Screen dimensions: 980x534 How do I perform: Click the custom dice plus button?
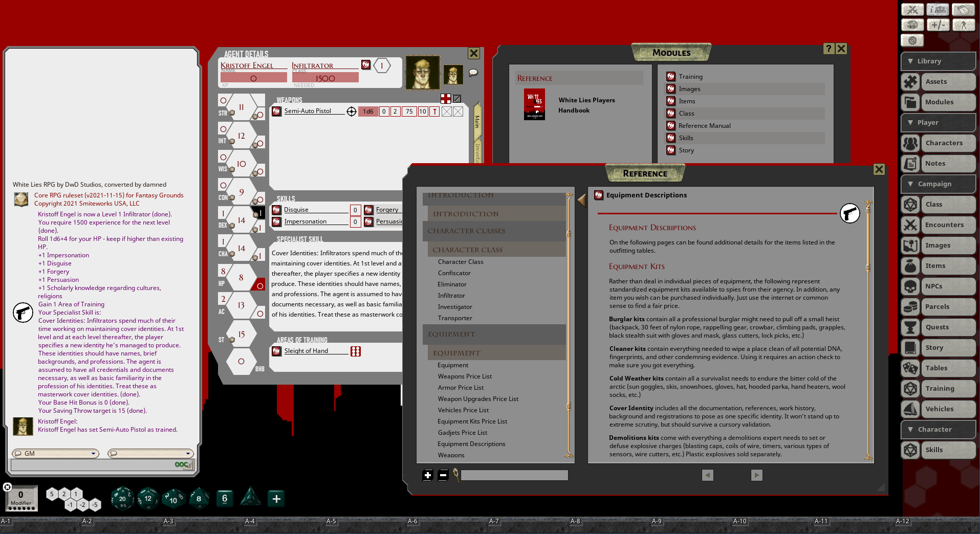(x=276, y=499)
